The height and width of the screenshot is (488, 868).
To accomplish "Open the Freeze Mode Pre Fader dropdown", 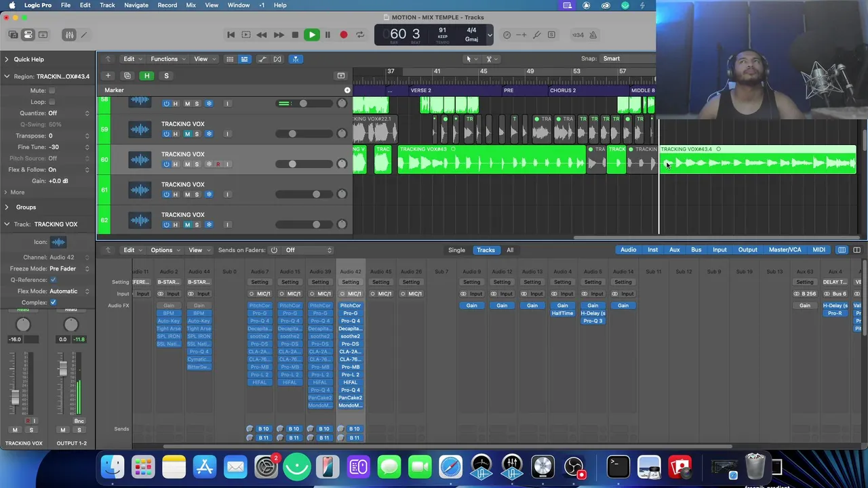I will pos(69,268).
